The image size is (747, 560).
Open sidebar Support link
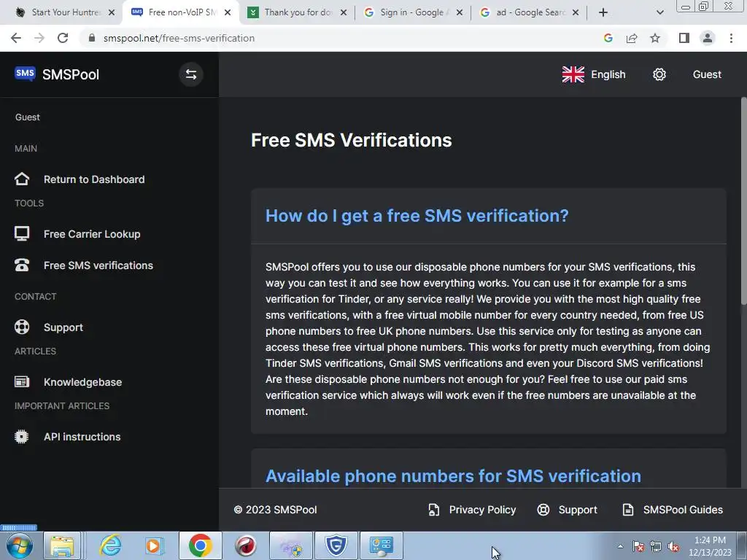(x=63, y=327)
